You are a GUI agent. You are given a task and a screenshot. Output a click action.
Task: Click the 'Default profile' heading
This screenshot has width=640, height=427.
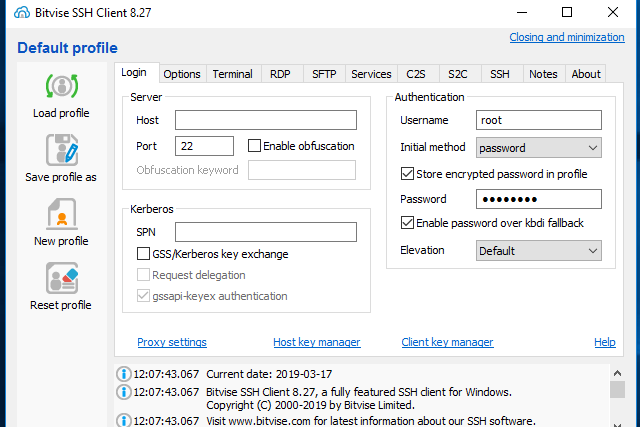tap(67, 48)
